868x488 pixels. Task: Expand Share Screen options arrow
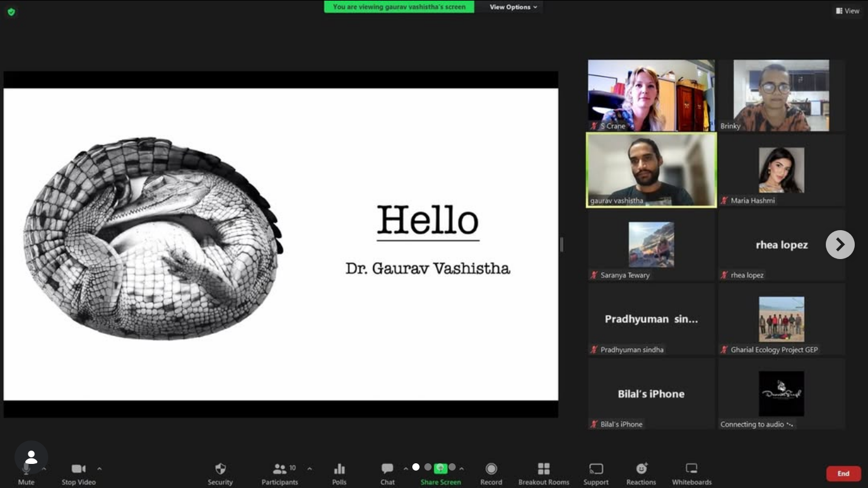pyautogui.click(x=462, y=469)
